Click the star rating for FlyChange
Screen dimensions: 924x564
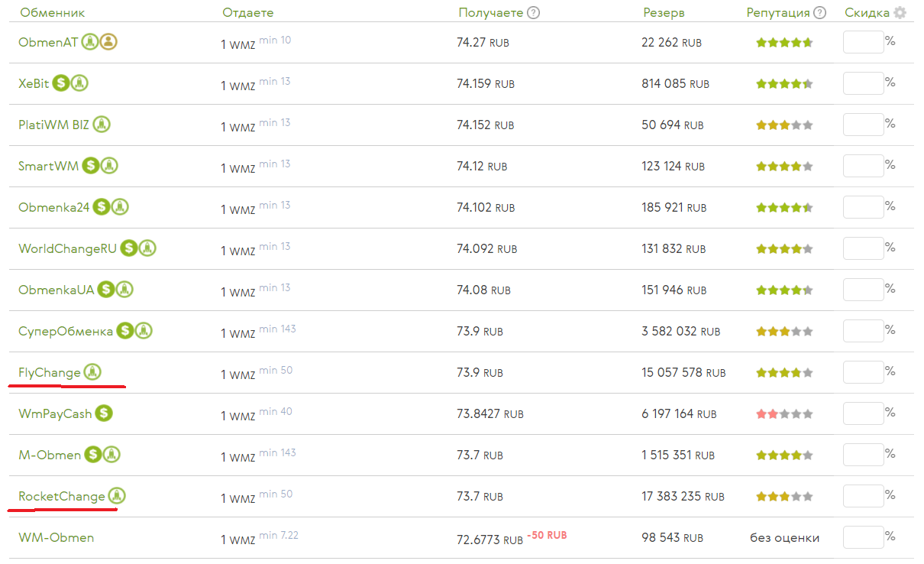pyautogui.click(x=784, y=373)
